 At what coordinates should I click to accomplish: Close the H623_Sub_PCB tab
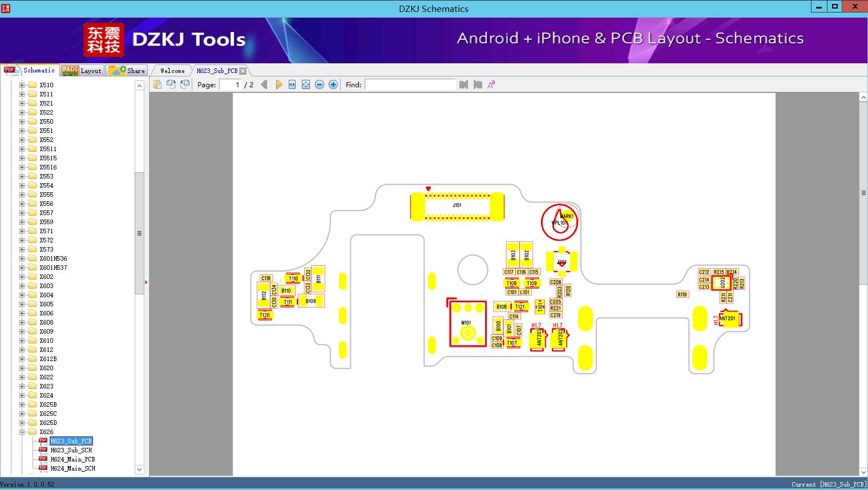click(243, 71)
